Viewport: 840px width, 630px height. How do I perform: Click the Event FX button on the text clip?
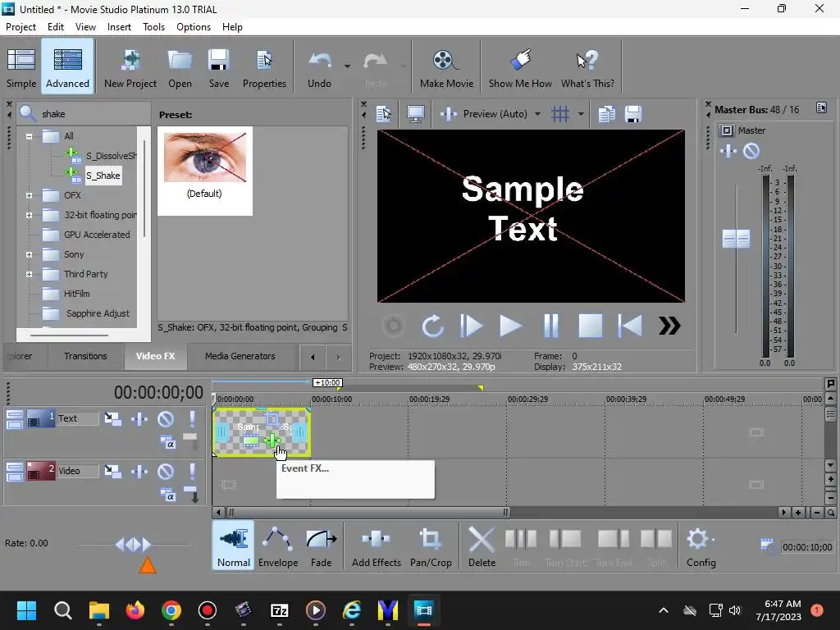272,441
